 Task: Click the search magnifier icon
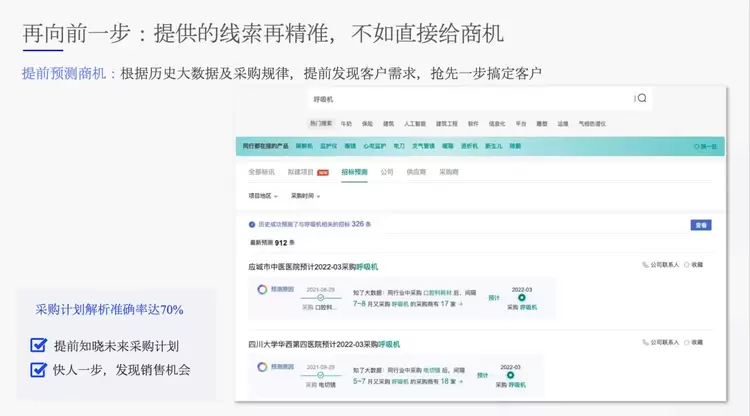pyautogui.click(x=642, y=98)
